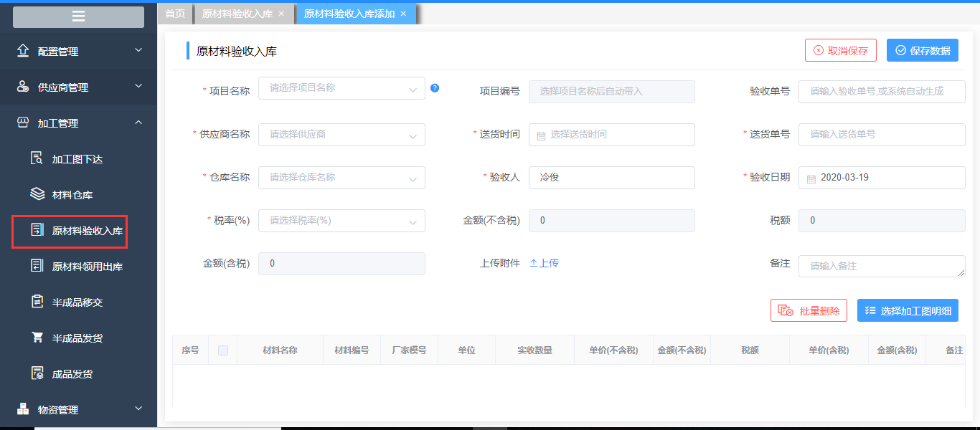Image resolution: width=980 pixels, height=430 pixels.
Task: Click the 验收日期 field showing 2020-03-19
Action: click(x=882, y=178)
